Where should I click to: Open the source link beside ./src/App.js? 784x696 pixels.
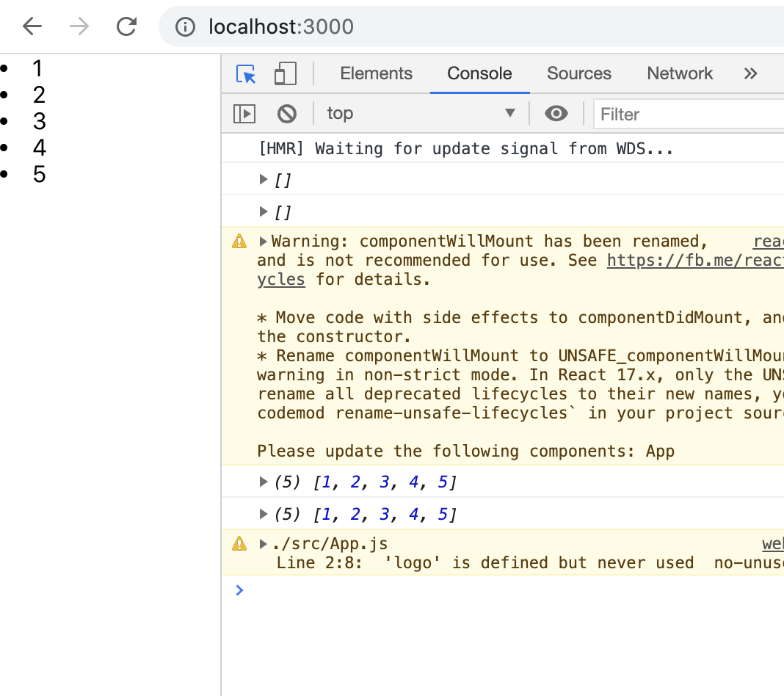point(773,543)
